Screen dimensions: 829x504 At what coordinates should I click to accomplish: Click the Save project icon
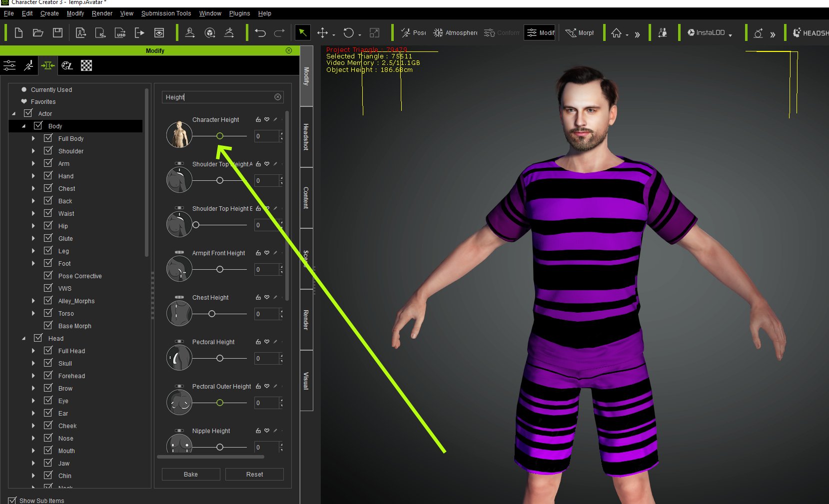(57, 32)
